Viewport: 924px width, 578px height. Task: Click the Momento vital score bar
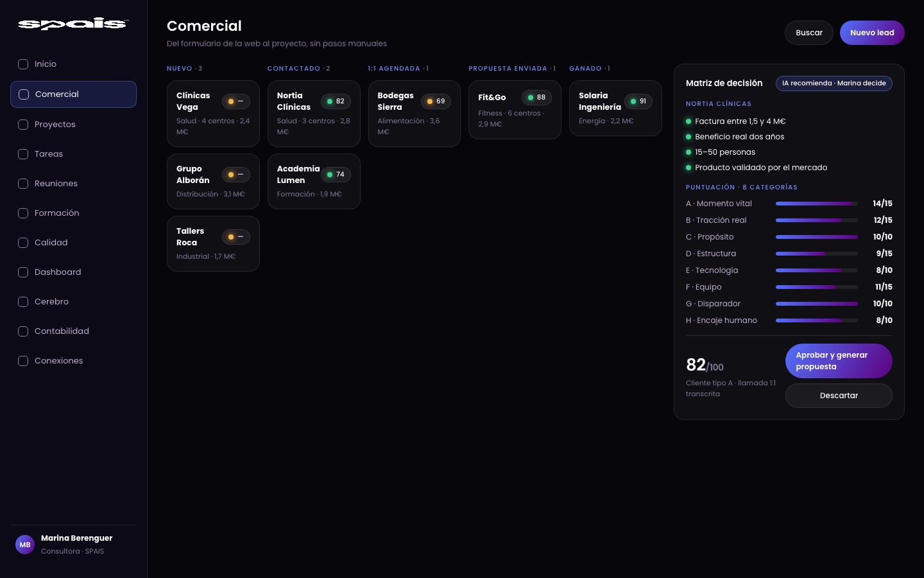pyautogui.click(x=817, y=204)
